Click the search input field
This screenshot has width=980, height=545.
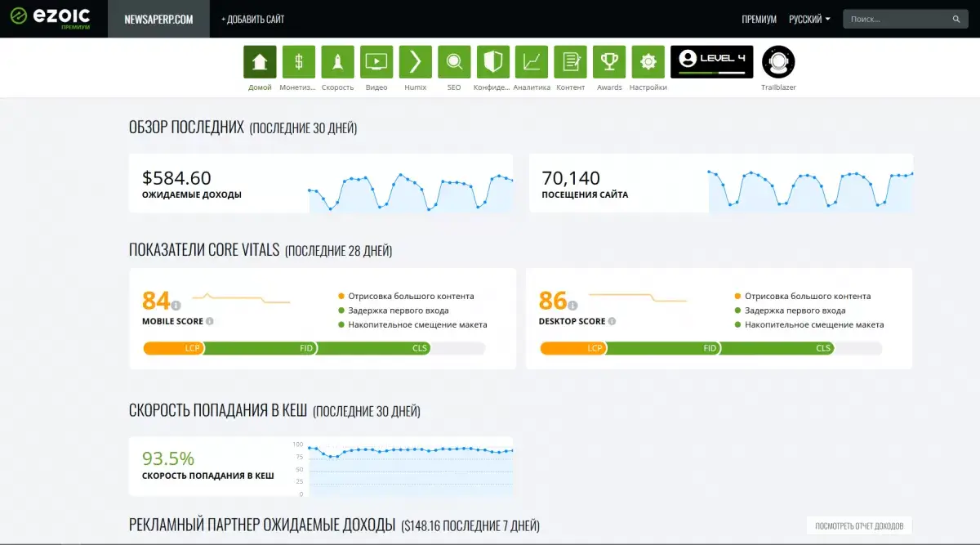[x=897, y=19]
